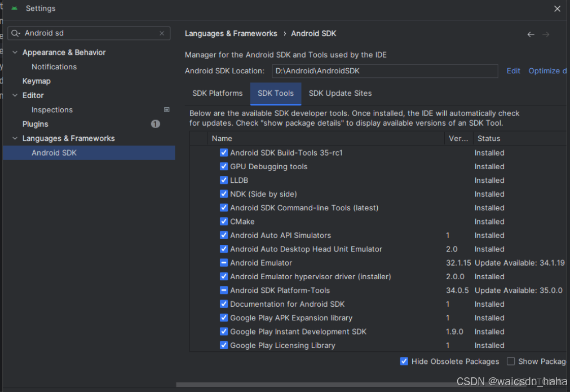This screenshot has width=570, height=392.
Task: Clear the settings search field
Action: (x=162, y=33)
